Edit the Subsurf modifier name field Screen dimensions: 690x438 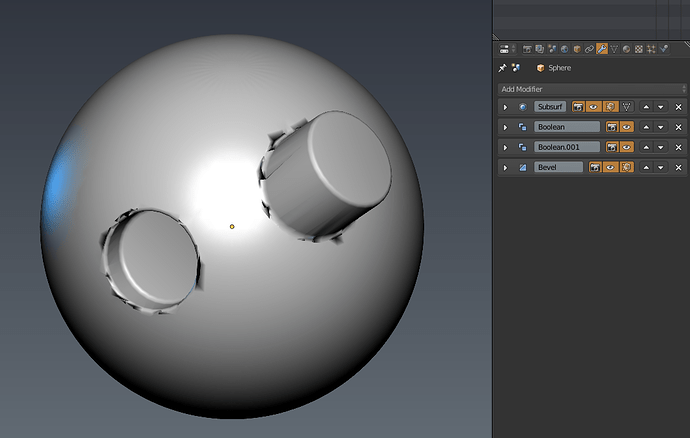tap(550, 107)
